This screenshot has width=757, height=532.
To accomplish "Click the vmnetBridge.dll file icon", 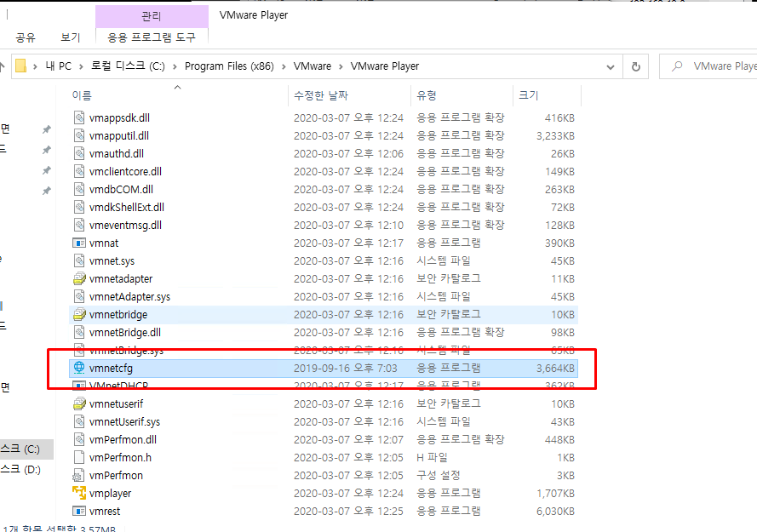I will (79, 332).
